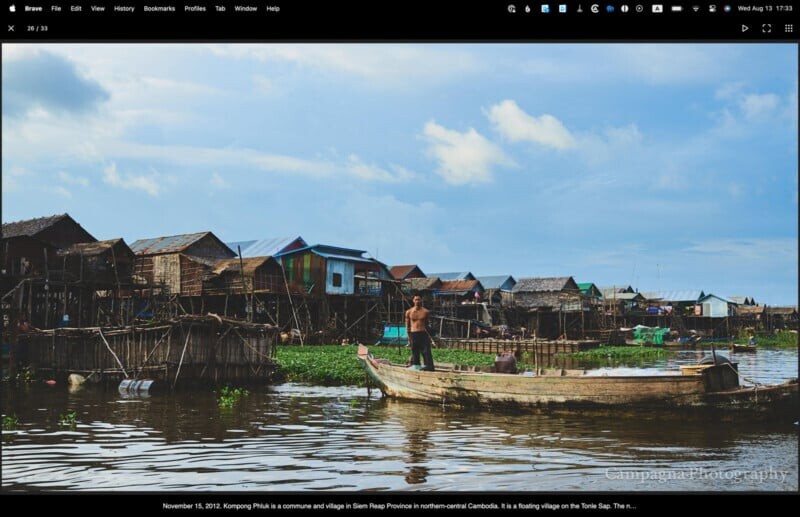Open the File menu

pyautogui.click(x=56, y=8)
